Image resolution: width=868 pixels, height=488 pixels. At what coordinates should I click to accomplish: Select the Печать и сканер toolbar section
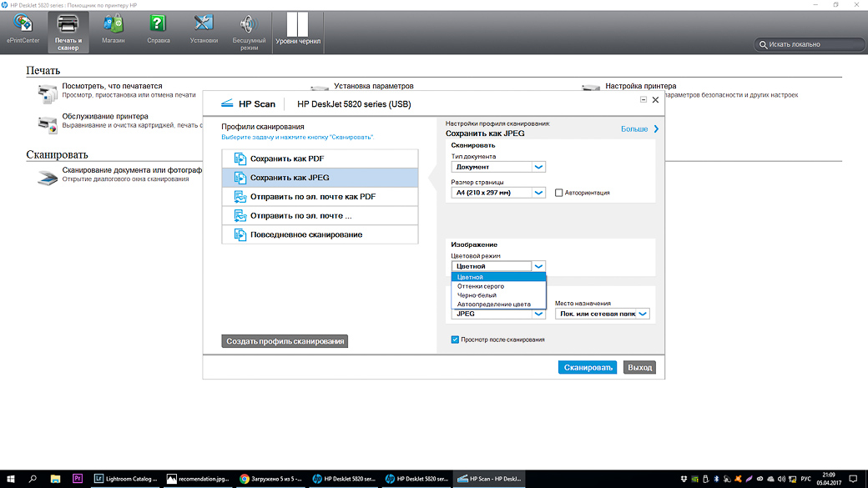[x=68, y=32]
